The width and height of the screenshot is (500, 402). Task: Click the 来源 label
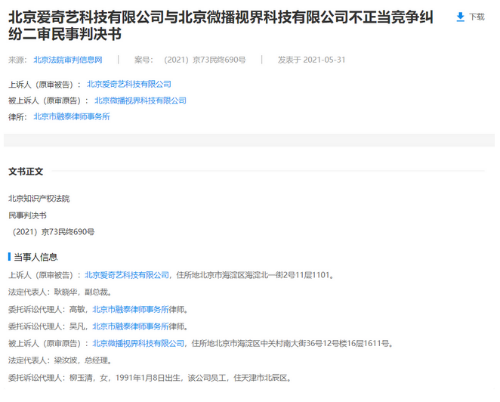click(x=17, y=60)
